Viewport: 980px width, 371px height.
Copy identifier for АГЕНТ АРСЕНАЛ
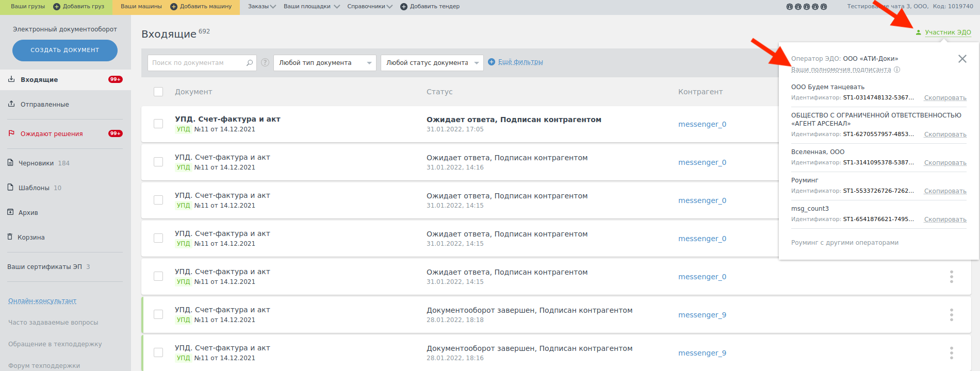(945, 134)
